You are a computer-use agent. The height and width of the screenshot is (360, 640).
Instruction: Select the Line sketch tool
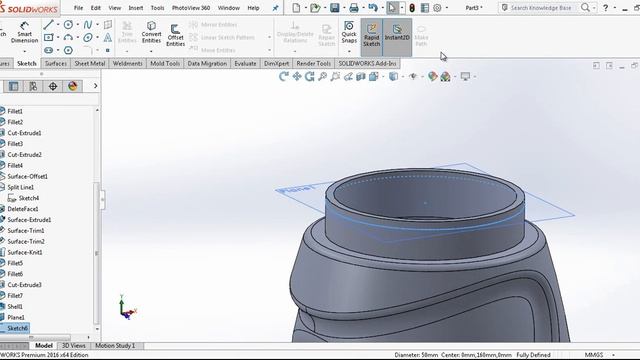(49, 25)
